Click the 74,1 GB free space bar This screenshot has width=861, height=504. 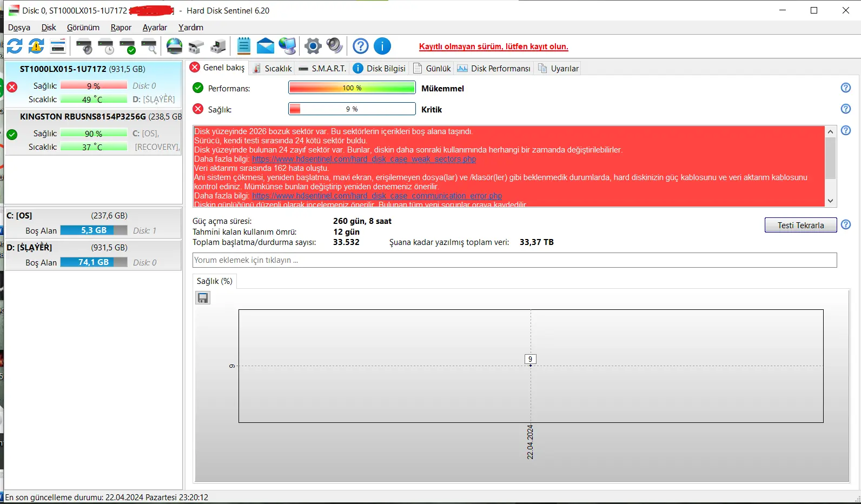click(94, 262)
